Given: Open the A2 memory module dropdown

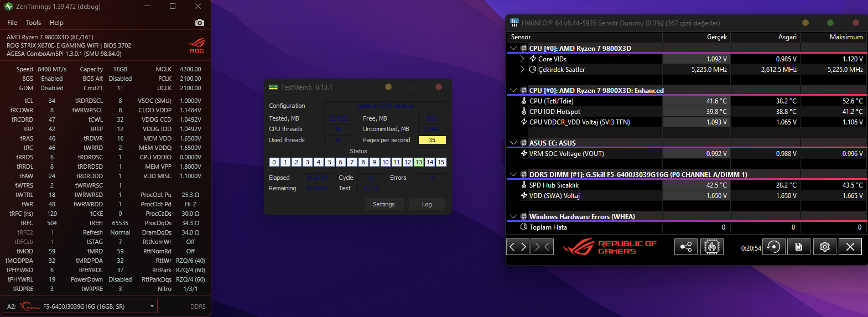Looking at the screenshot, I should [x=80, y=306].
